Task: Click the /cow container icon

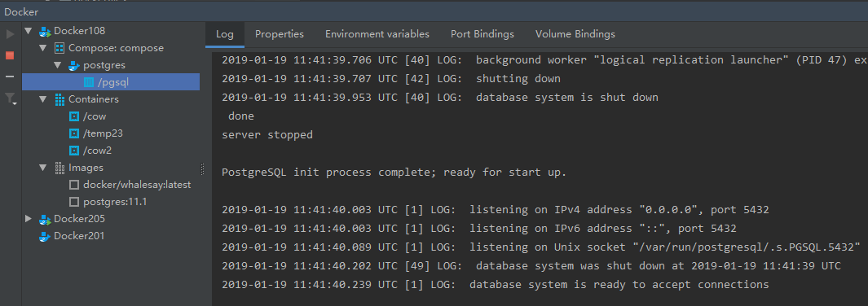Action: tap(74, 116)
